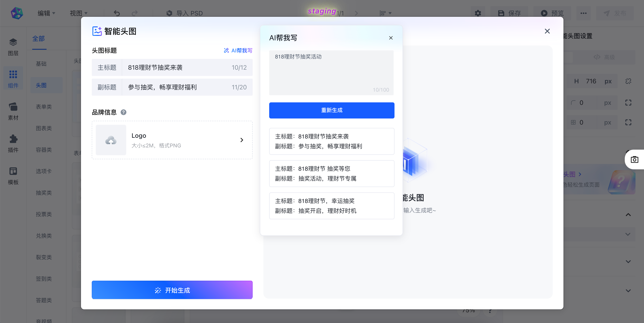Click the application logo icon
Image resolution: width=644 pixels, height=323 pixels.
17,13
